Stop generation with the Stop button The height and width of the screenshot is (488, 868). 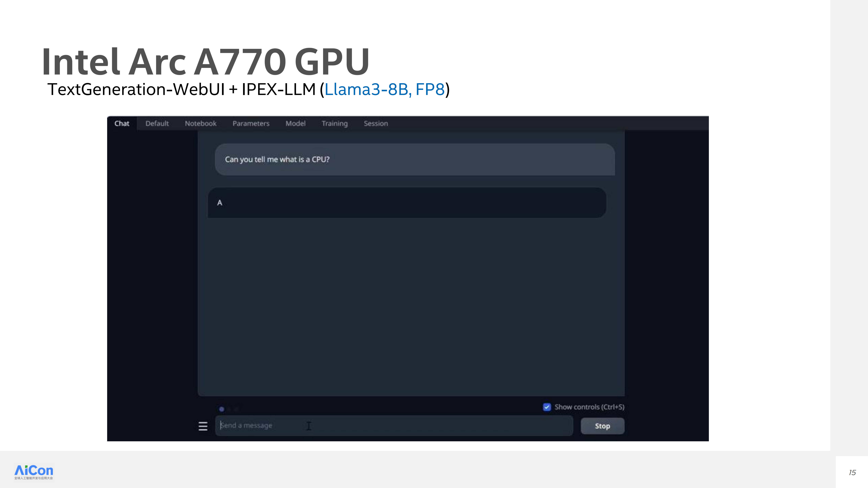tap(602, 426)
